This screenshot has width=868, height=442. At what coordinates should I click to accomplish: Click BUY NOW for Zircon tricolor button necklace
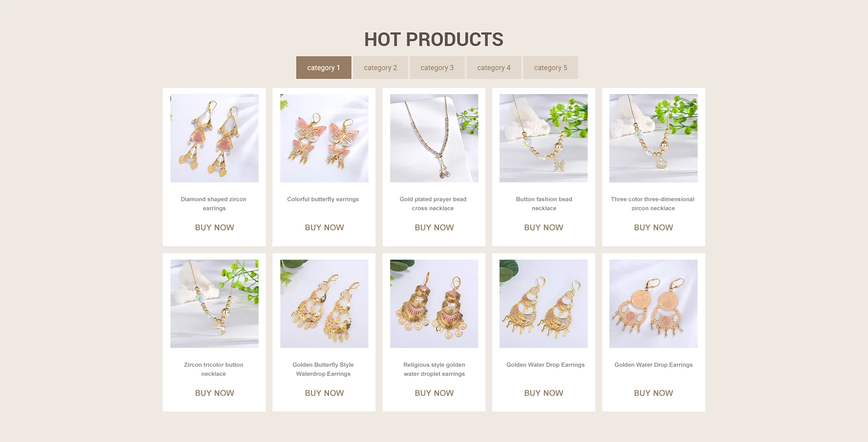214,393
